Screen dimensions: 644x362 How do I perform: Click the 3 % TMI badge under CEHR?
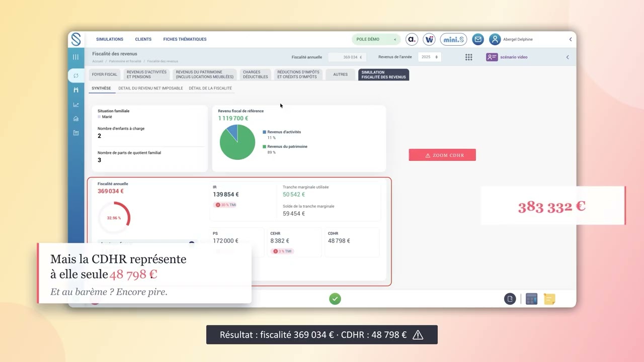point(282,251)
